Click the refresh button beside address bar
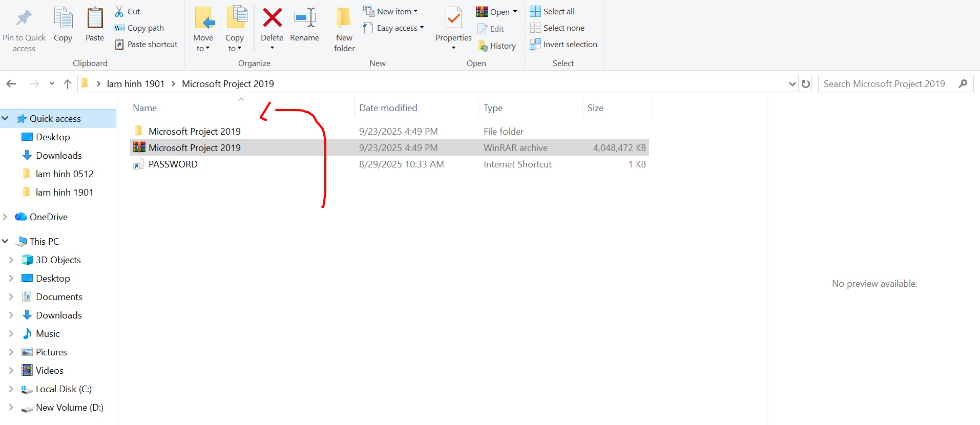The height and width of the screenshot is (425, 980). (806, 84)
